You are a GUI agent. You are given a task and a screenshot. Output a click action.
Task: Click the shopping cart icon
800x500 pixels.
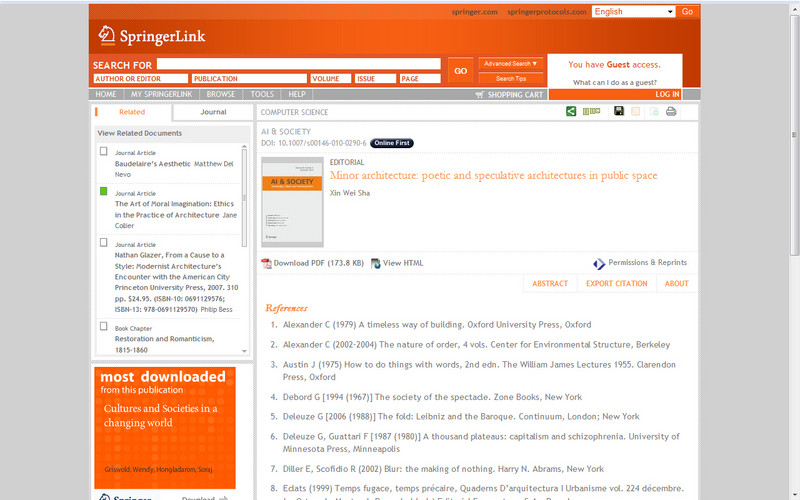tap(480, 95)
